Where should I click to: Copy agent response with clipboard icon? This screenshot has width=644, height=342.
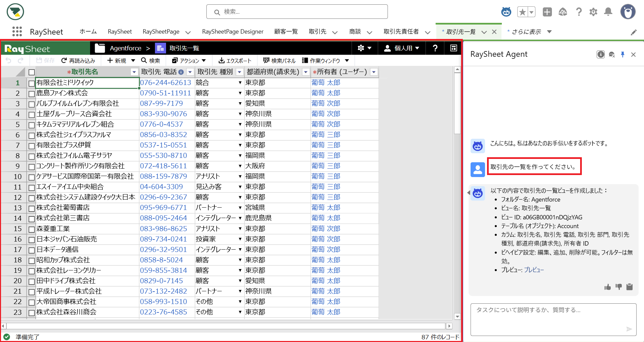tap(630, 287)
